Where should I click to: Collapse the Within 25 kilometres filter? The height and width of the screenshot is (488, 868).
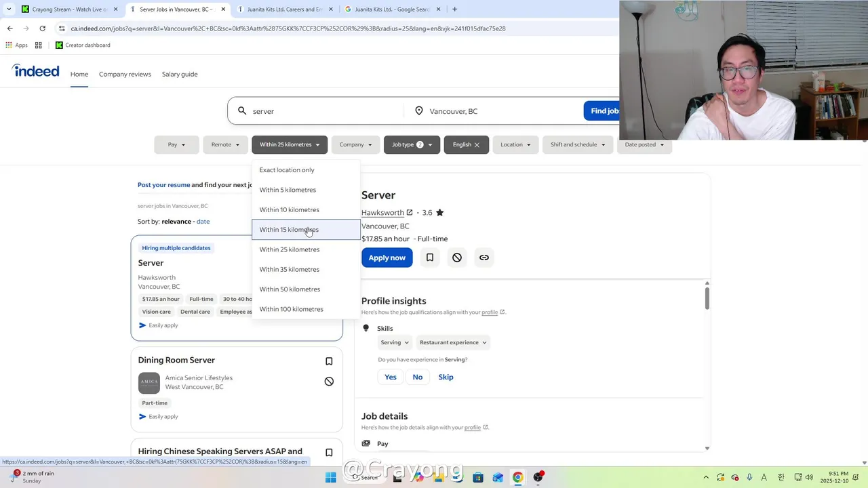click(290, 144)
